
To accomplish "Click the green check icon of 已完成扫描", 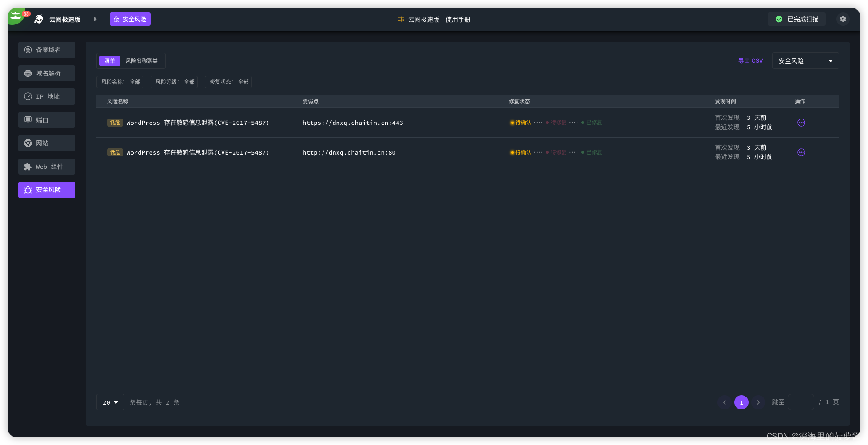I will click(x=779, y=19).
